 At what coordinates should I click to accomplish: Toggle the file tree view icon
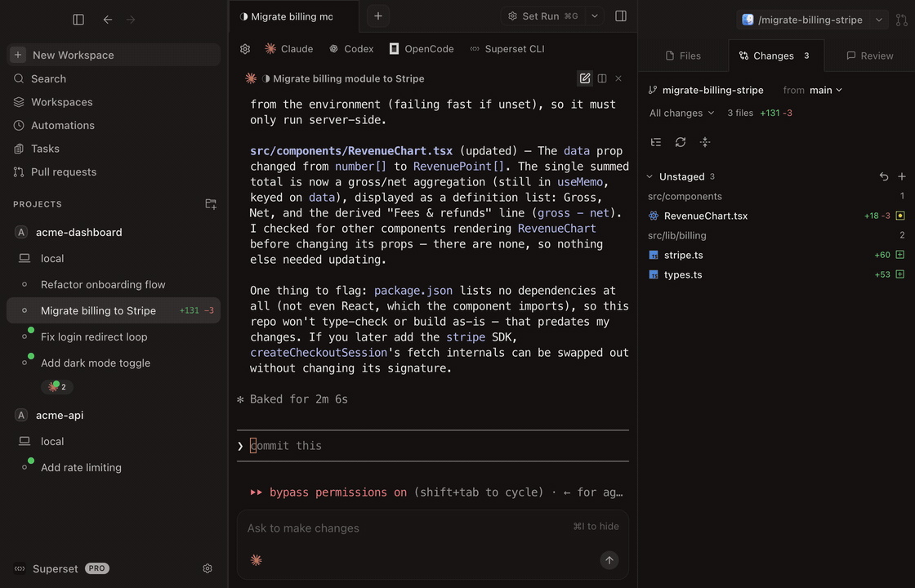(x=656, y=142)
